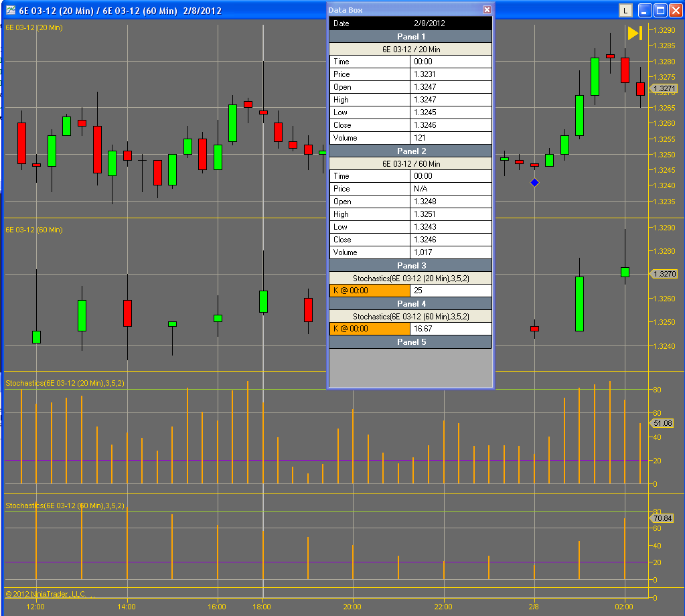
Task: Click the 70.84 stochastics value marker
Action: (662, 518)
